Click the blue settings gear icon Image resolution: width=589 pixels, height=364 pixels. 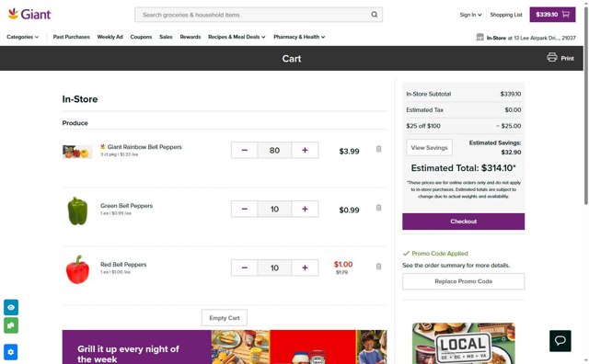[11, 352]
